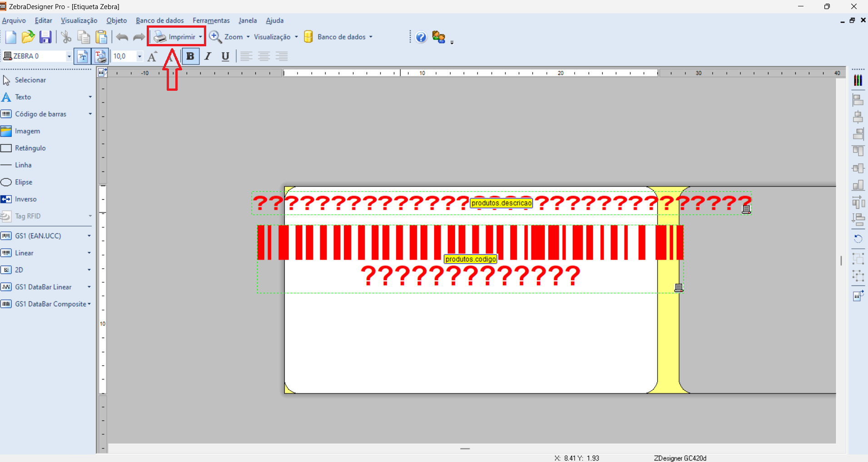Viewport: 868px width, 462px height.
Task: Open the ZEBRA 0 font dropdown
Action: [69, 56]
